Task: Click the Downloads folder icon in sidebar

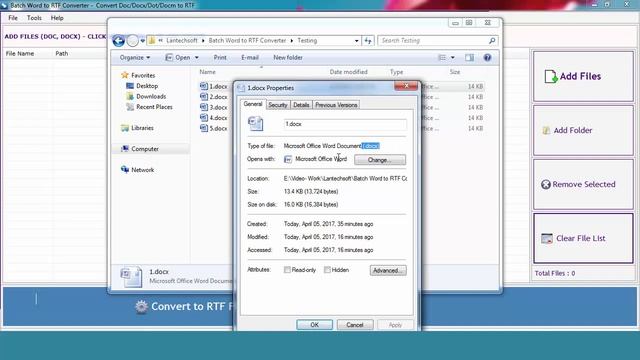Action: pyautogui.click(x=130, y=96)
